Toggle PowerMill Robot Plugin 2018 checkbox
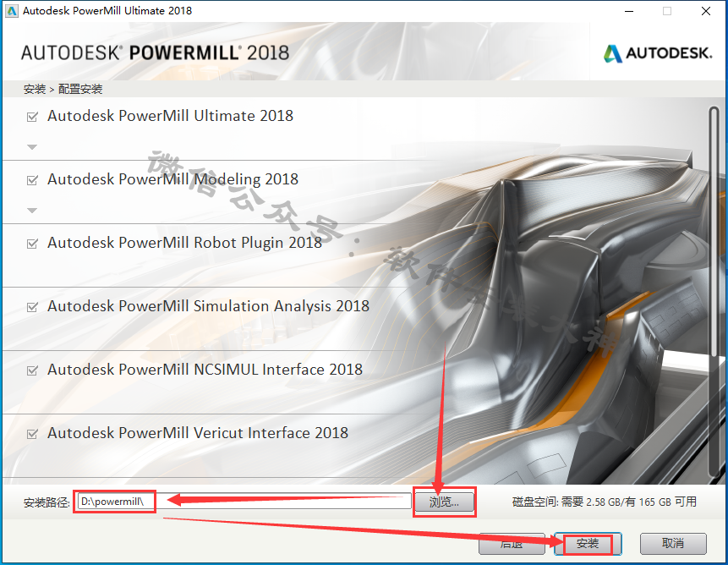 [32, 244]
